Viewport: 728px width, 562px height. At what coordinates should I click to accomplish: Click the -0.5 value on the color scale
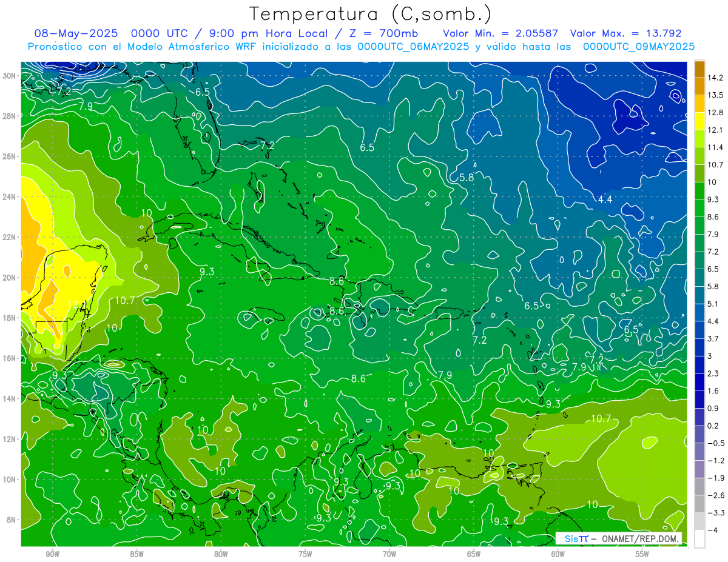pyautogui.click(x=716, y=443)
